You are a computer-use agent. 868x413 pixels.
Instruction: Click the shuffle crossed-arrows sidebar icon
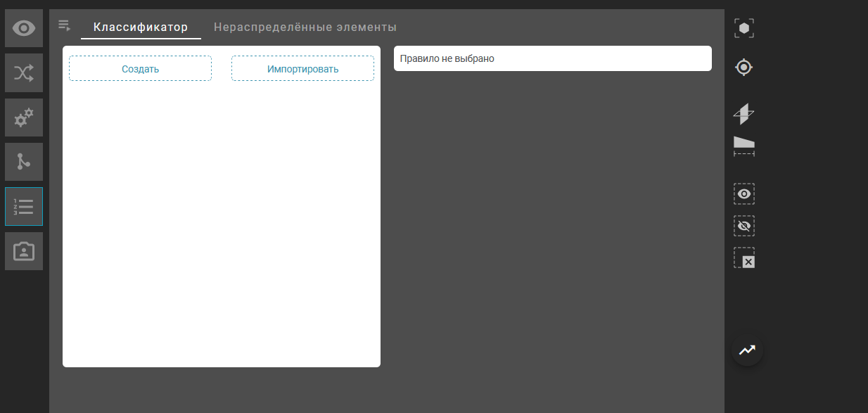tap(24, 73)
